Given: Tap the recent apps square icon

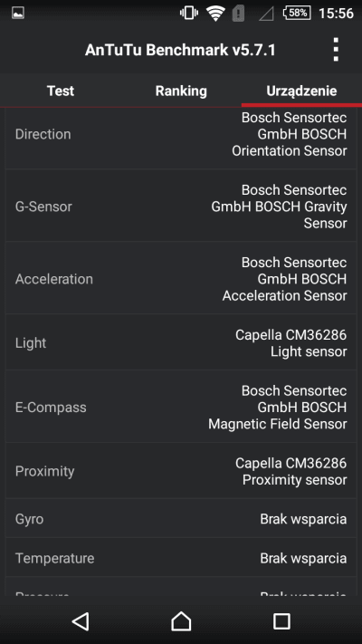Looking at the screenshot, I should pos(281,621).
